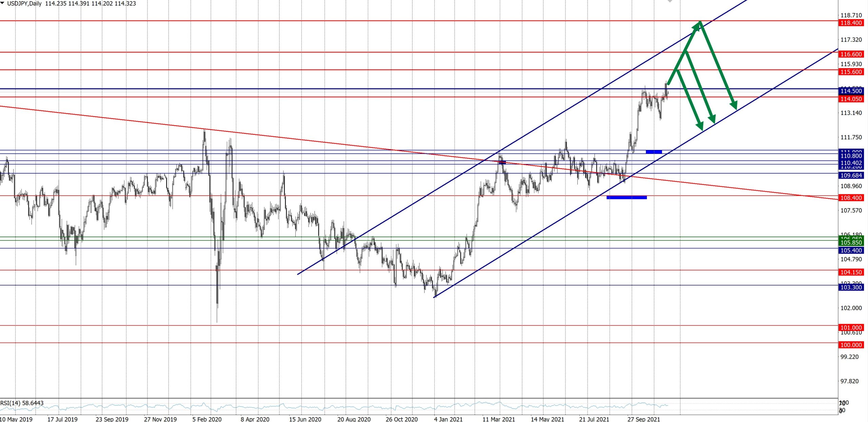
Task: Click the RSI(14) 58.6443 indicator label
Action: [x=22, y=403]
